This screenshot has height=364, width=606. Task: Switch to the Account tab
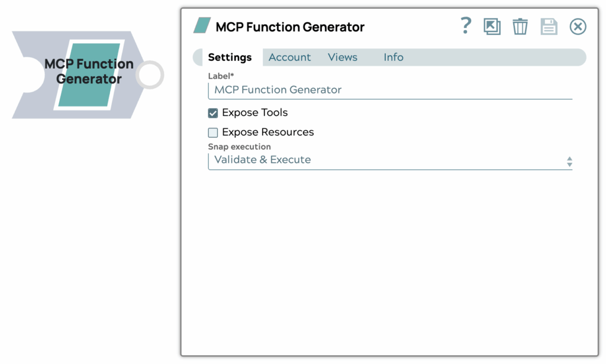289,57
